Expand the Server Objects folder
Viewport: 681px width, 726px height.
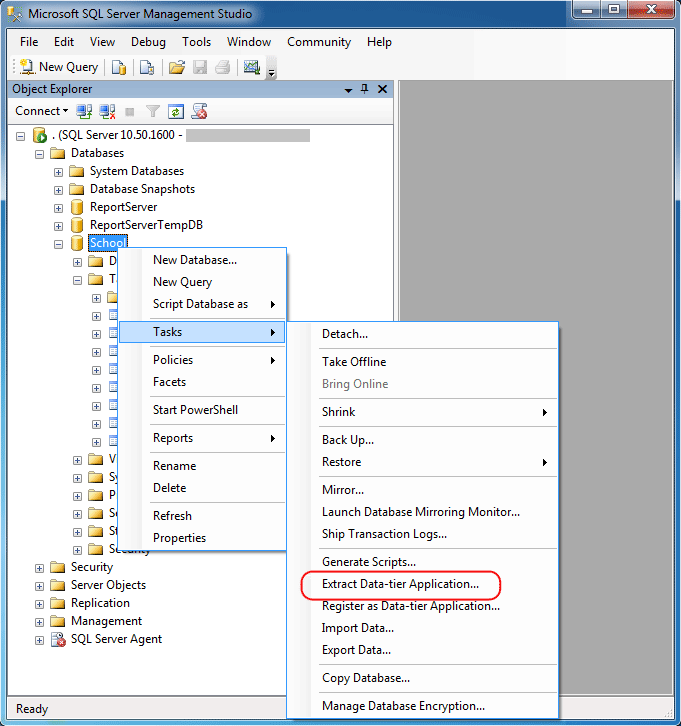click(x=39, y=586)
